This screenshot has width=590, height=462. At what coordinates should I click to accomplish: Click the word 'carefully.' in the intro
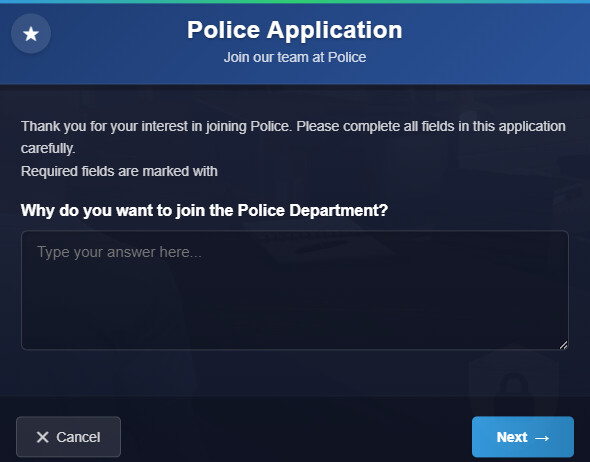[x=48, y=149]
